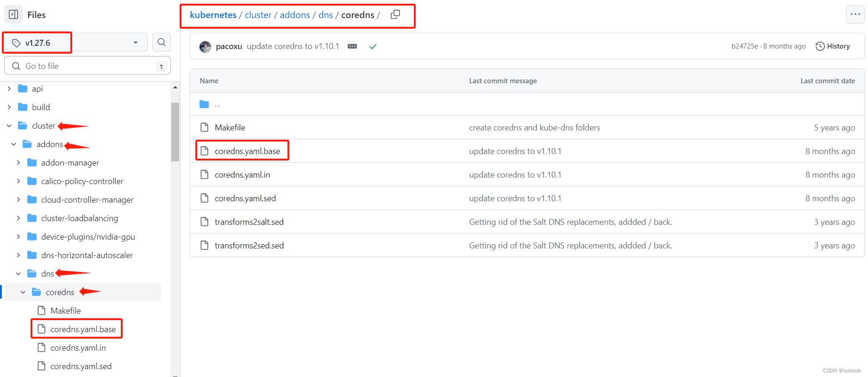The image size is (868, 377).
Task: Click pacoxu's avatar image
Action: coord(205,46)
